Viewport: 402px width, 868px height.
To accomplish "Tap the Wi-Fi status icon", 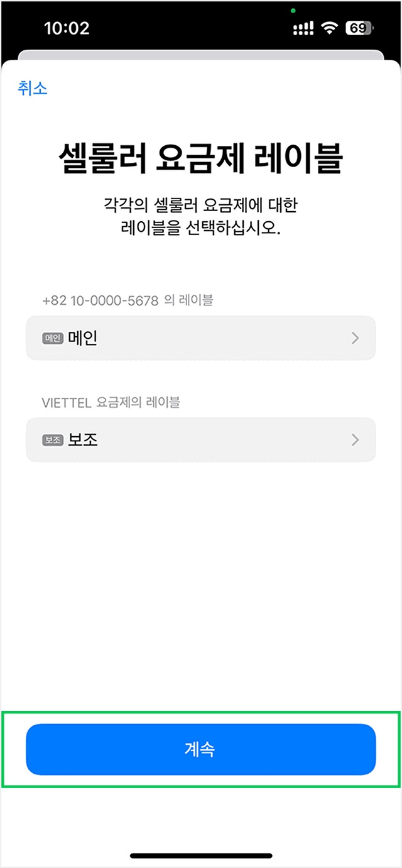I will coord(328,28).
